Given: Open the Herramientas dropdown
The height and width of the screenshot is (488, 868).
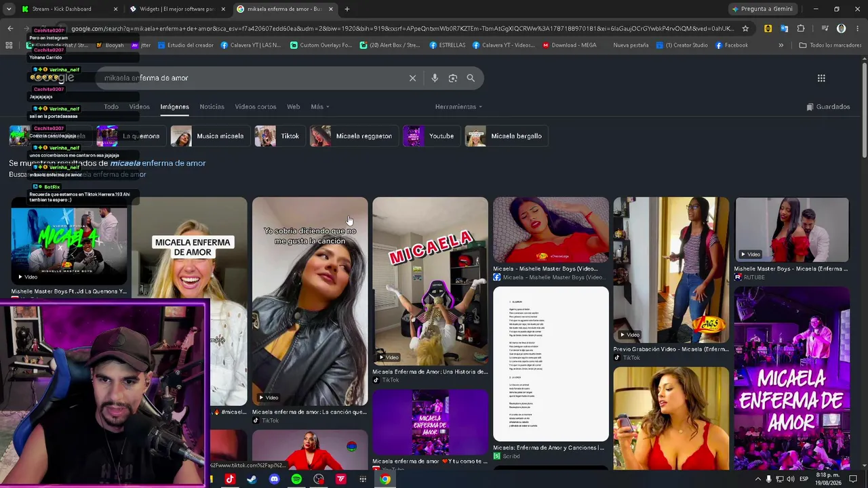Looking at the screenshot, I should tap(458, 106).
